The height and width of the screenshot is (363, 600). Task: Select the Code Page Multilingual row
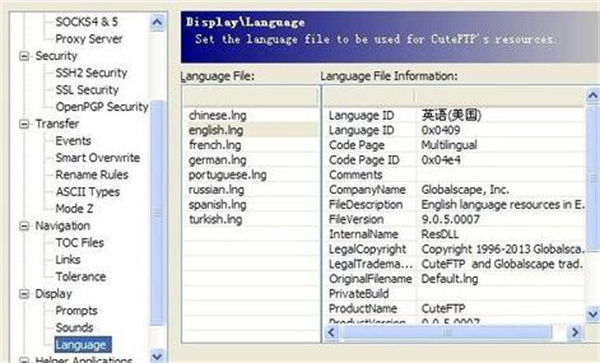[455, 145]
